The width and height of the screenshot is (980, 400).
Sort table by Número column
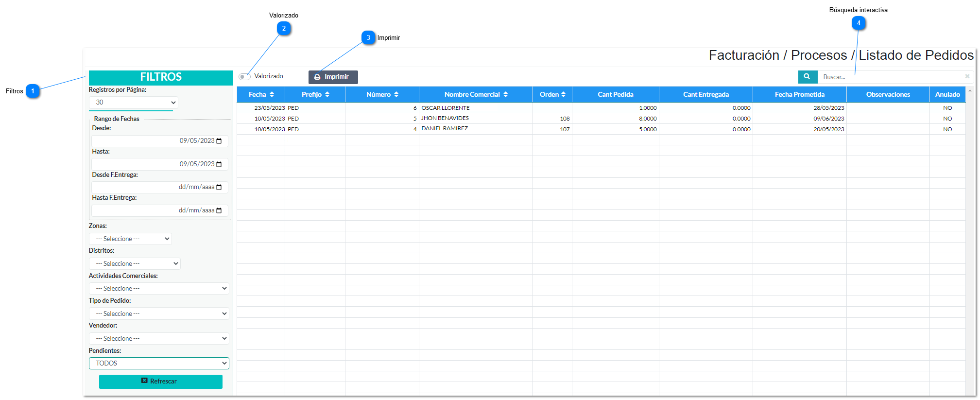click(x=382, y=94)
